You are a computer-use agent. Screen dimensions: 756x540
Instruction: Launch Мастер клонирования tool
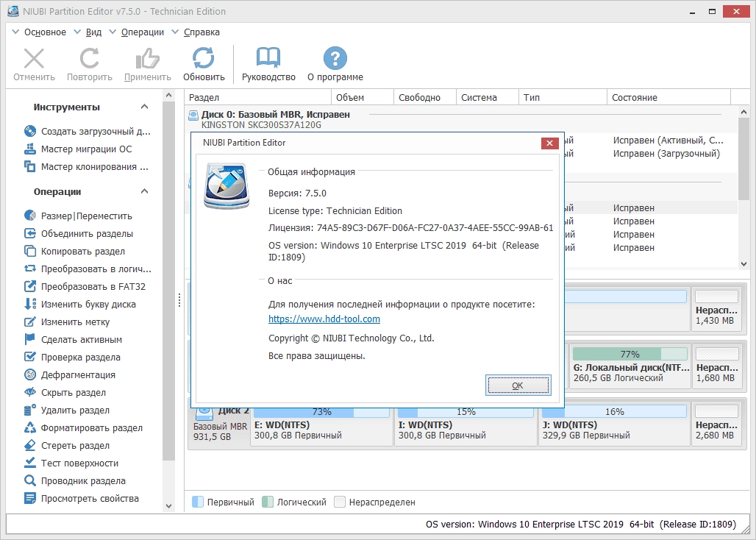(86, 167)
